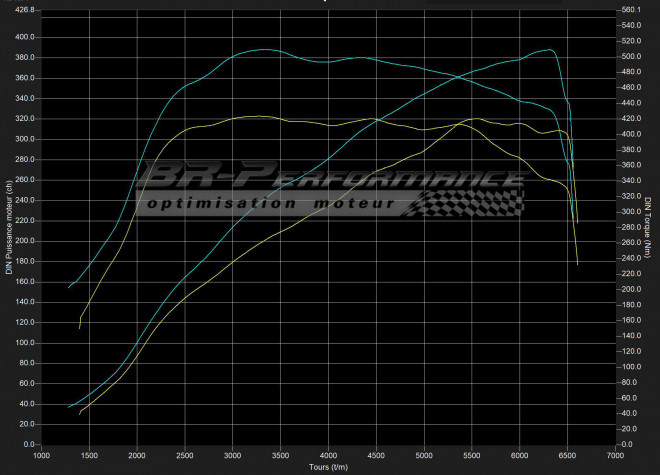This screenshot has width=660, height=475.
Task: Click the cyan torque curve peak near 3300 rpm
Action: (x=262, y=49)
